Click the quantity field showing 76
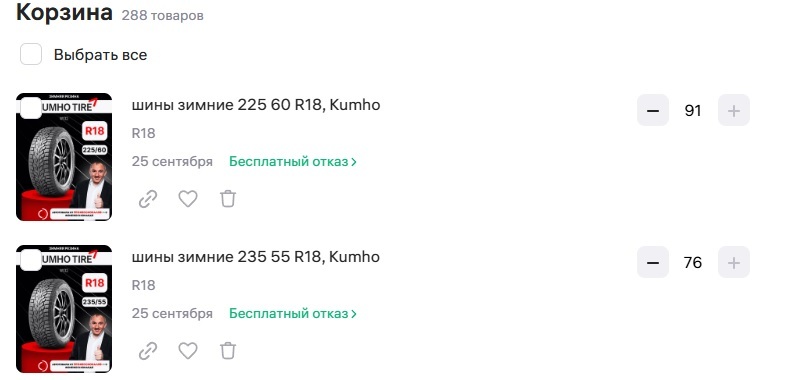790x380 pixels. click(x=693, y=263)
